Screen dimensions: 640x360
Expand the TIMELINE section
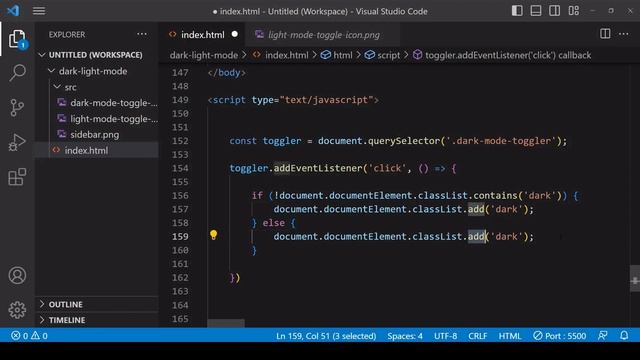(x=67, y=320)
